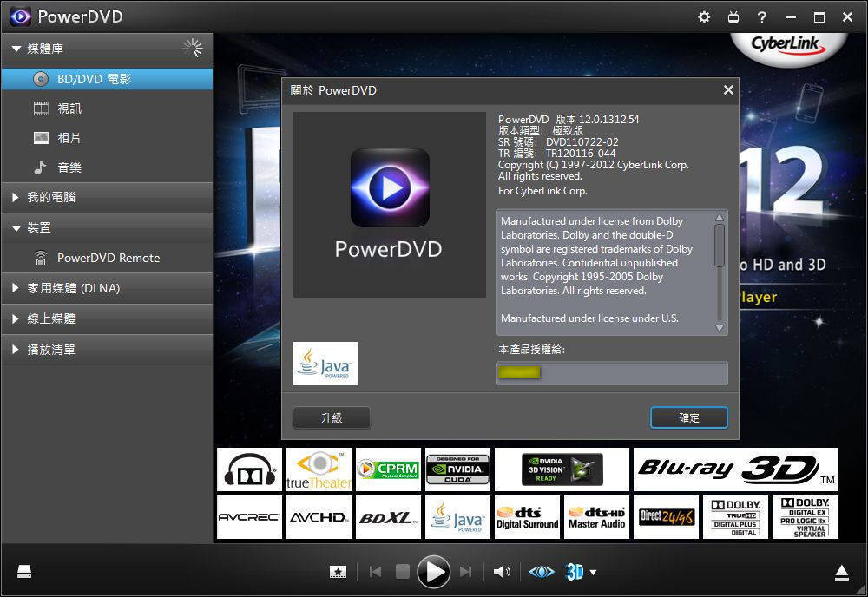This screenshot has width=868, height=597.
Task: Open the movie bookmark filmstrip icon
Action: click(338, 572)
